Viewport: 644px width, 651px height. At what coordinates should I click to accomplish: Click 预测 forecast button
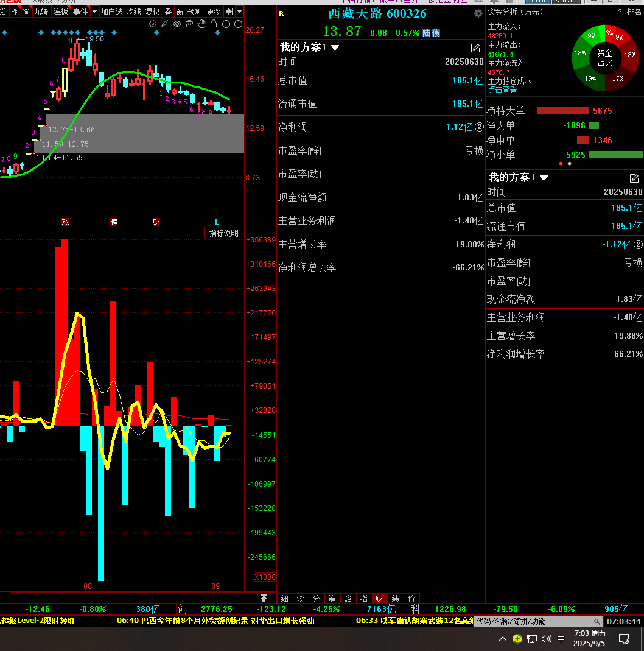(195, 11)
